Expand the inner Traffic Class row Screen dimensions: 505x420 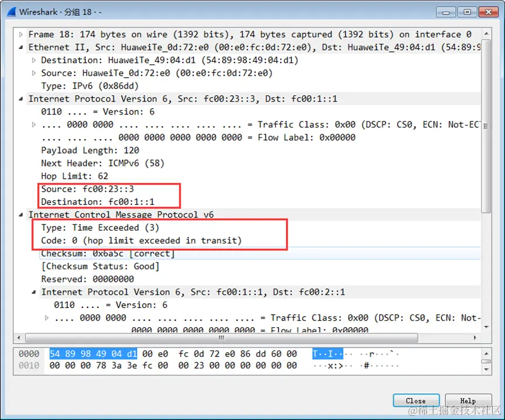click(47, 318)
